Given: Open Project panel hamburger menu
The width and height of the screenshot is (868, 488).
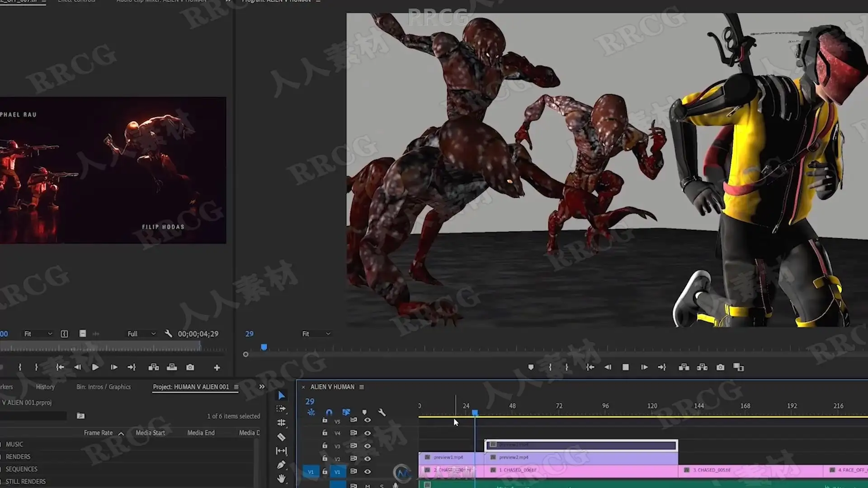Looking at the screenshot, I should (236, 387).
